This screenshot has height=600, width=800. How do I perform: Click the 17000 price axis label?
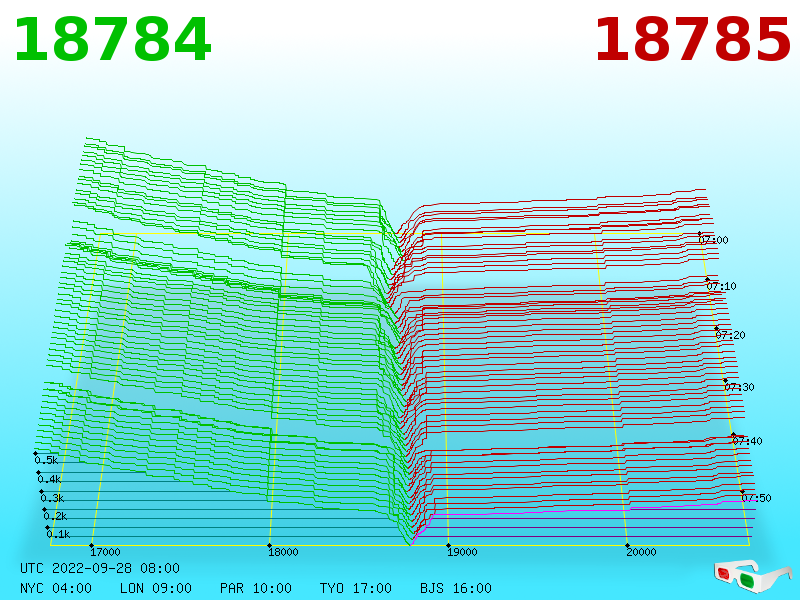point(105,552)
